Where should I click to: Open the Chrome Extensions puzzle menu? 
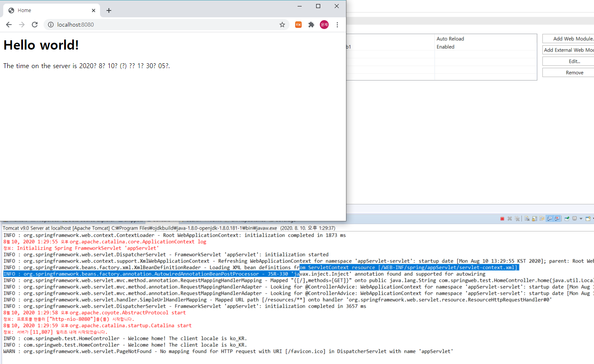click(x=311, y=25)
